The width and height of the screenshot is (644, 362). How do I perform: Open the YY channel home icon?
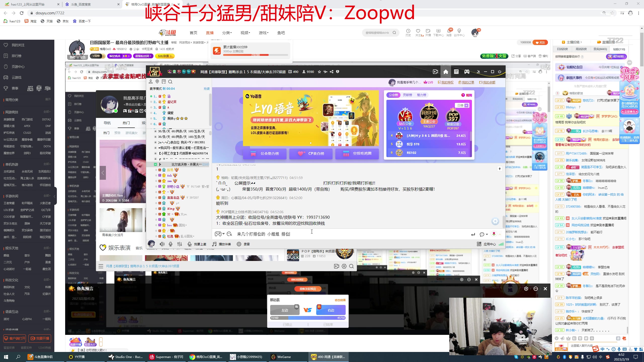[446, 72]
